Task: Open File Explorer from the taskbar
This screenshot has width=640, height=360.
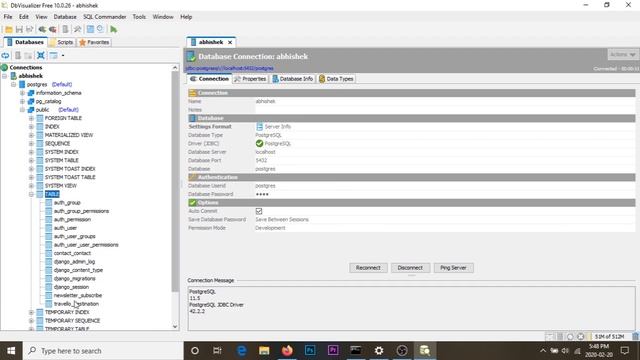Action: pos(264,351)
